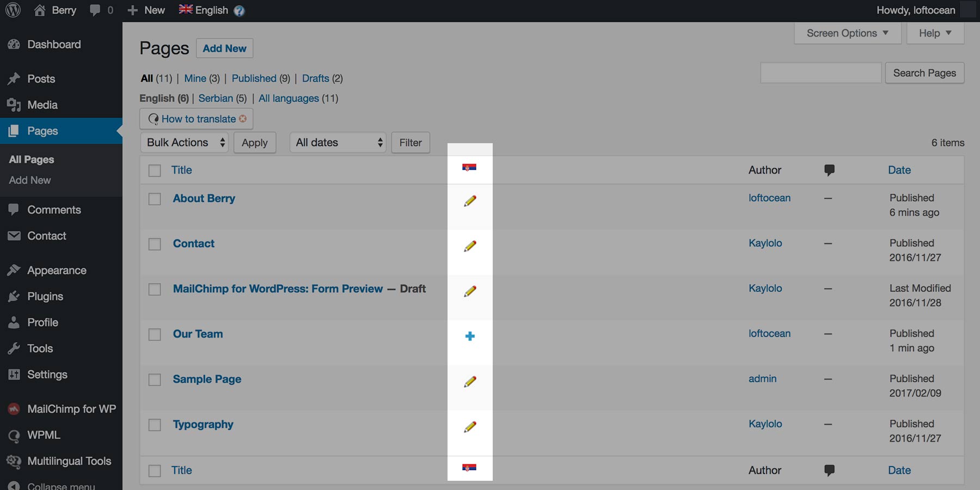Edit Serbian translation of the Contact page

(470, 246)
